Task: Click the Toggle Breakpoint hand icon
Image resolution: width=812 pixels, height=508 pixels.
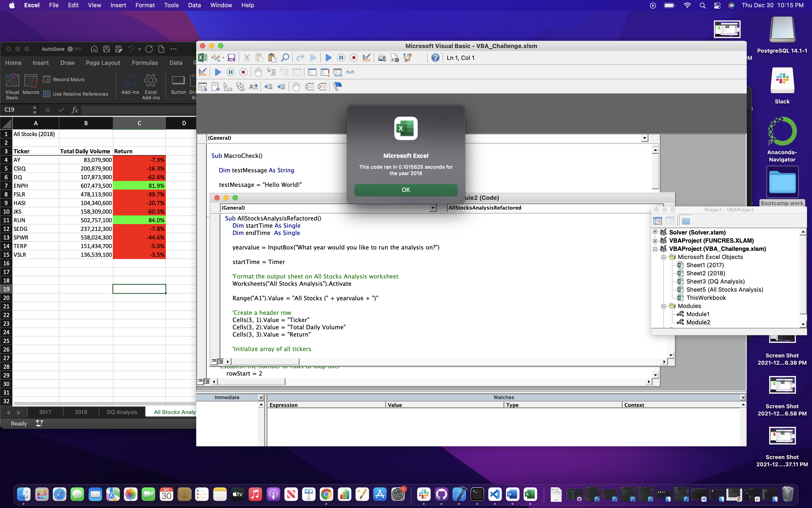Action: (x=258, y=72)
